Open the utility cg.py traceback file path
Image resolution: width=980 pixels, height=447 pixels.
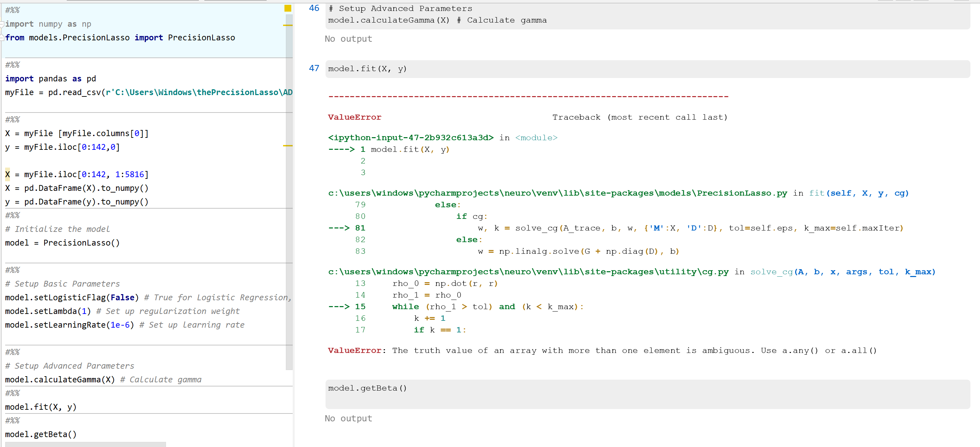528,272
